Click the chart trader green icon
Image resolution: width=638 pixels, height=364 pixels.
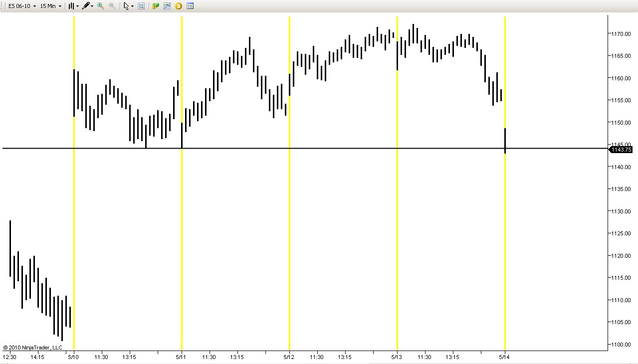click(156, 6)
